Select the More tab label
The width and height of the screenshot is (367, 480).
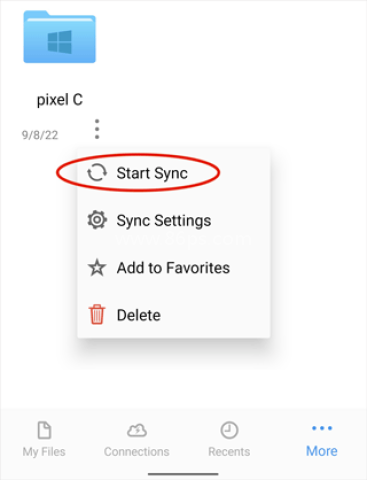pos(322,451)
